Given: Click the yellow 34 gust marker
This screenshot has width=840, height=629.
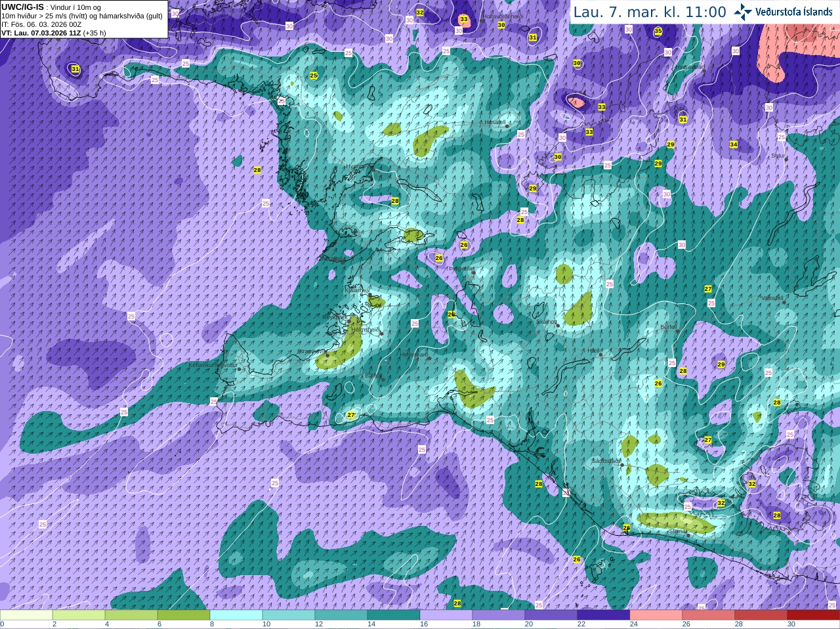Looking at the screenshot, I should [734, 144].
